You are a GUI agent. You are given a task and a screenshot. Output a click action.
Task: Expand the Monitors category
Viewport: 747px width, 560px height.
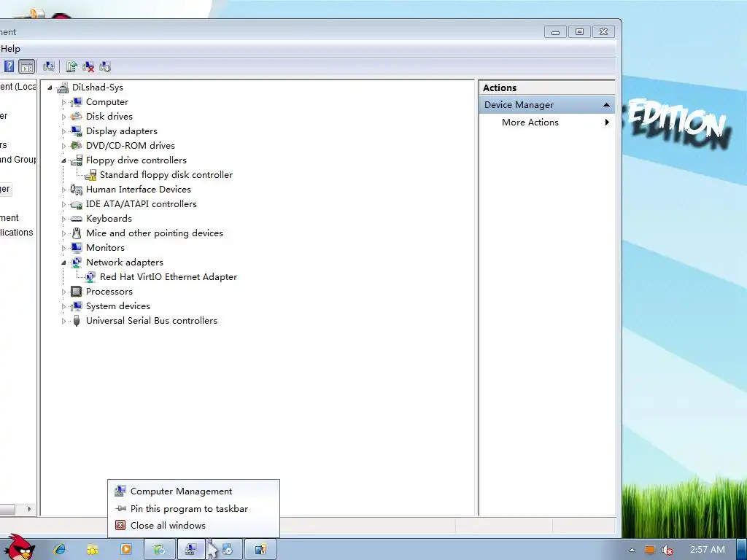click(x=63, y=248)
